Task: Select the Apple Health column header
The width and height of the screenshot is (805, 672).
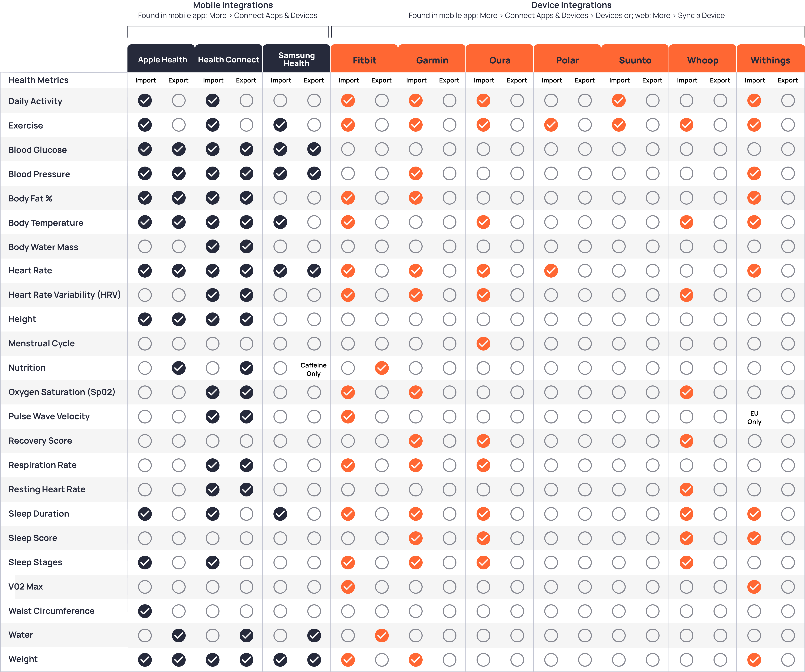Action: click(161, 59)
